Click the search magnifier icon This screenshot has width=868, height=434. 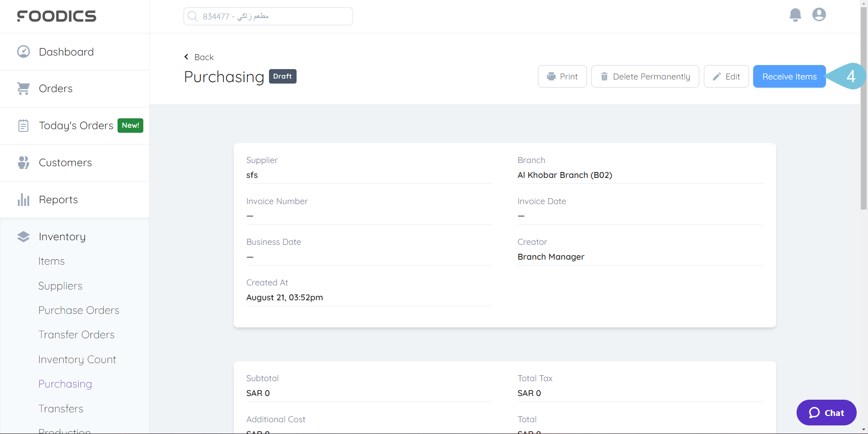(193, 16)
